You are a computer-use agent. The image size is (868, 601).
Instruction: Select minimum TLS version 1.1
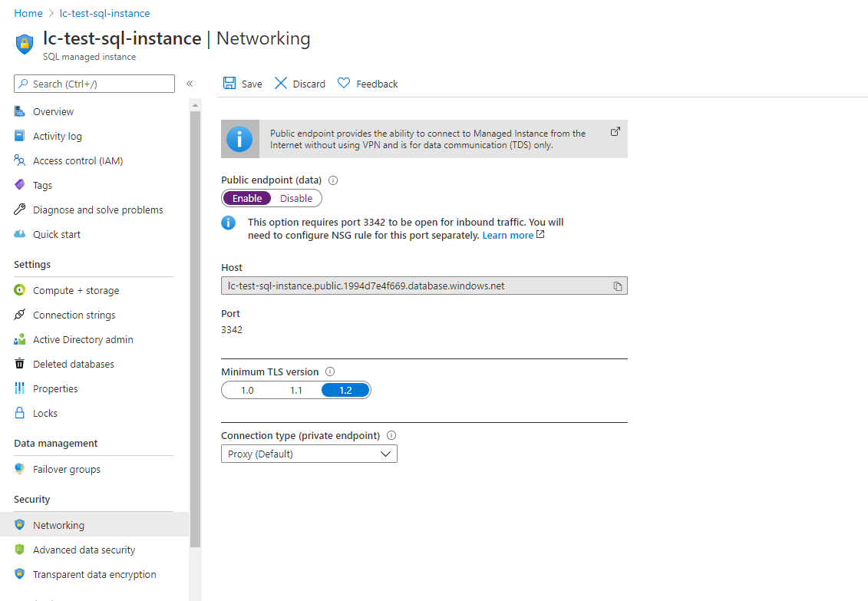click(296, 390)
